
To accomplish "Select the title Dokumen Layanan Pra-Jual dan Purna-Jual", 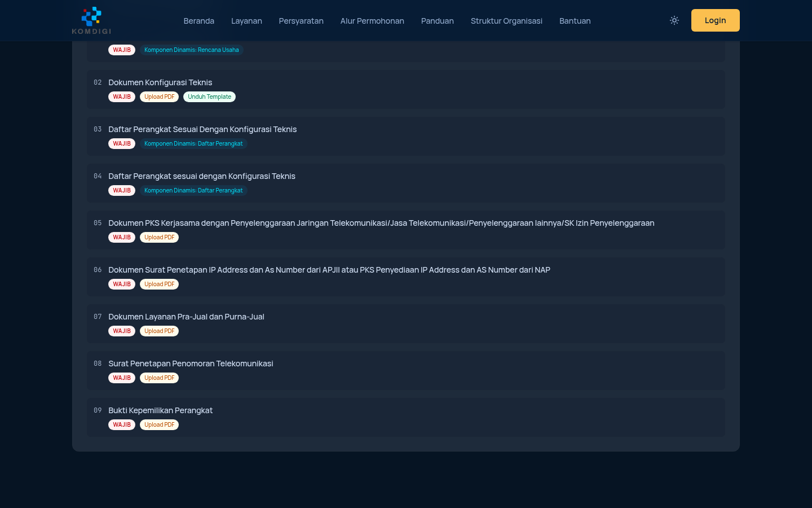I will tap(186, 317).
